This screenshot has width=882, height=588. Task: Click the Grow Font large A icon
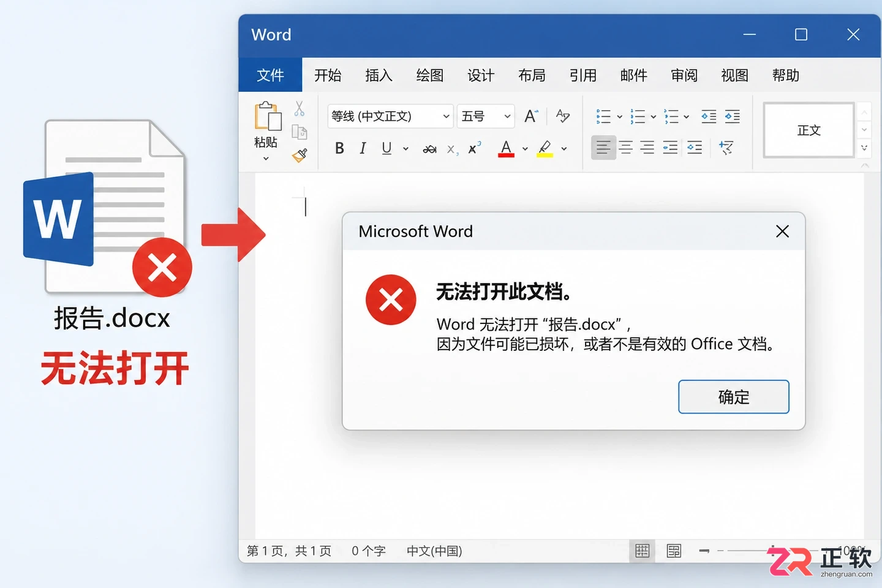pos(531,116)
